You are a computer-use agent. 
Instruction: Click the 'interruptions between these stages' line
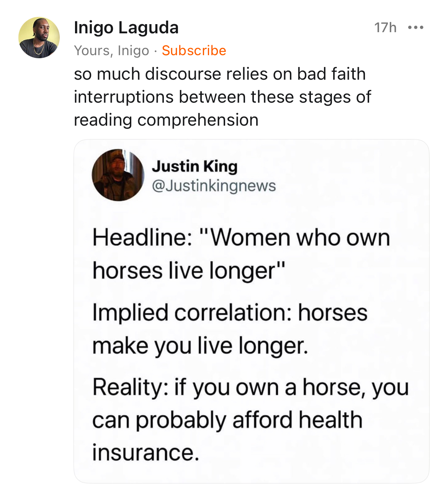[222, 97]
